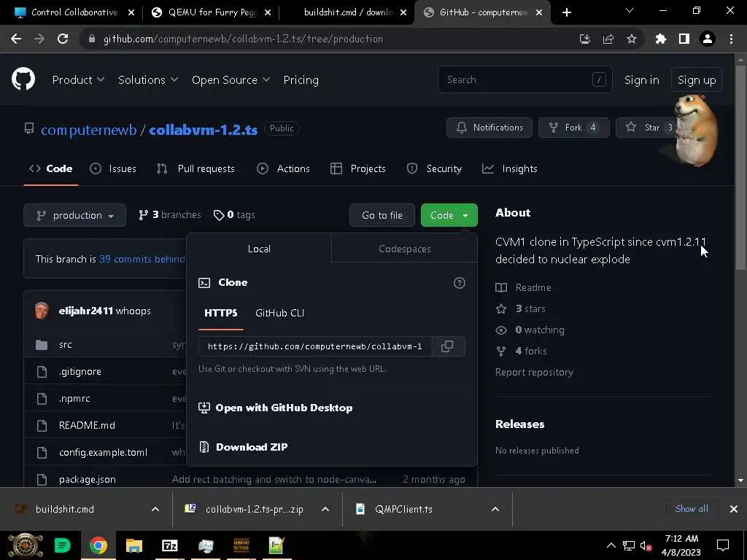The image size is (747, 560).
Task: Select GitHub CLI clone option
Action: point(279,313)
